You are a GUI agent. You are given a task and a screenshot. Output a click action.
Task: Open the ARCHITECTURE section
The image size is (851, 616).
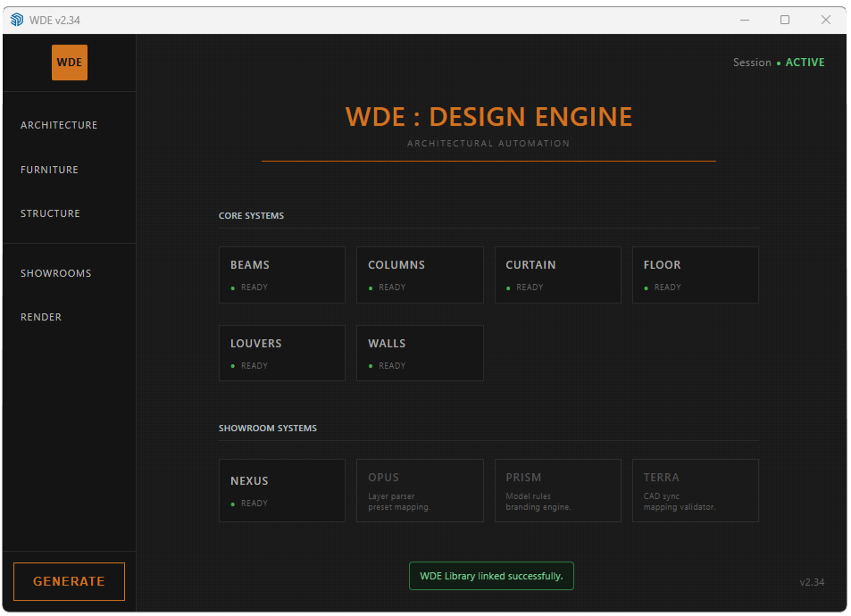(x=59, y=125)
